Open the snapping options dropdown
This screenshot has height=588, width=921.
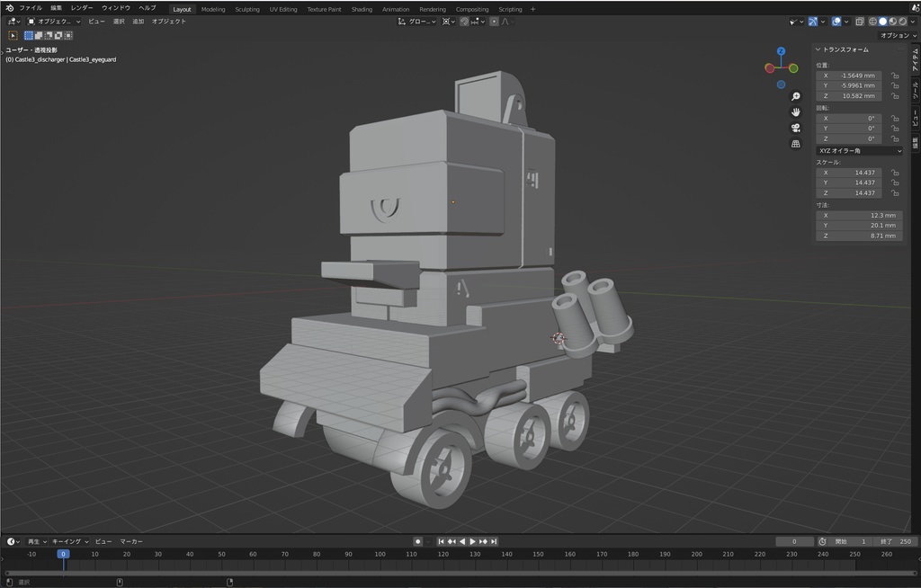click(x=478, y=22)
